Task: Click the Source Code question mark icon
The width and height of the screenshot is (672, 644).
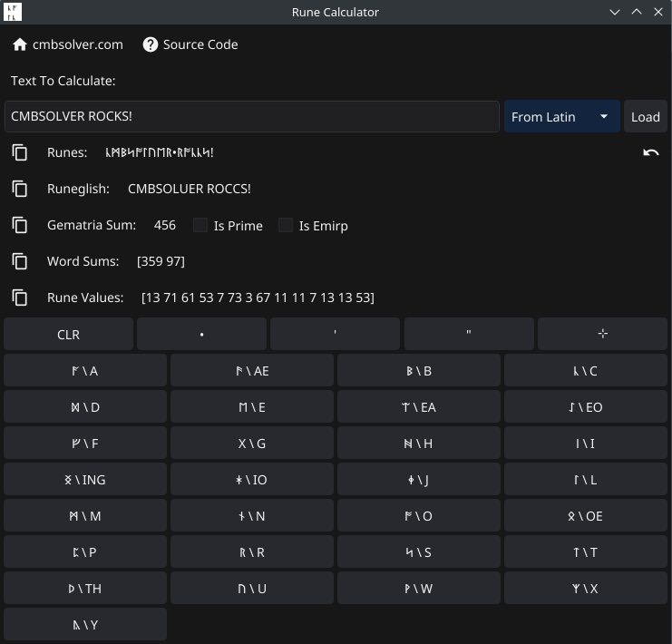Action: [151, 44]
